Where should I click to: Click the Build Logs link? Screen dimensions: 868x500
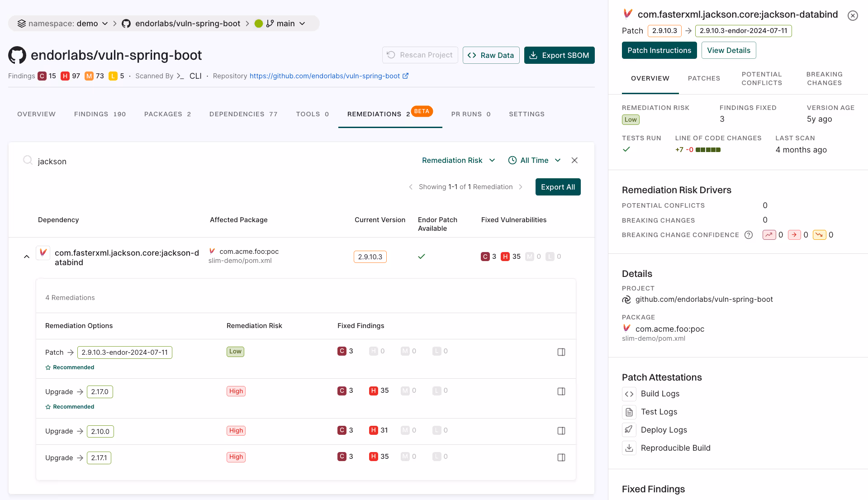pos(660,394)
